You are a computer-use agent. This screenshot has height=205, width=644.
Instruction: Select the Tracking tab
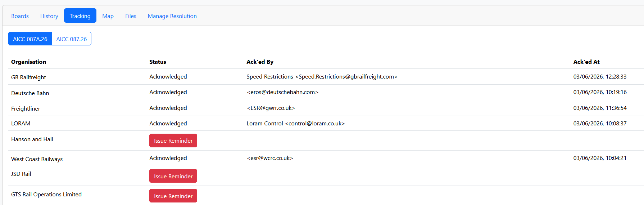click(80, 16)
